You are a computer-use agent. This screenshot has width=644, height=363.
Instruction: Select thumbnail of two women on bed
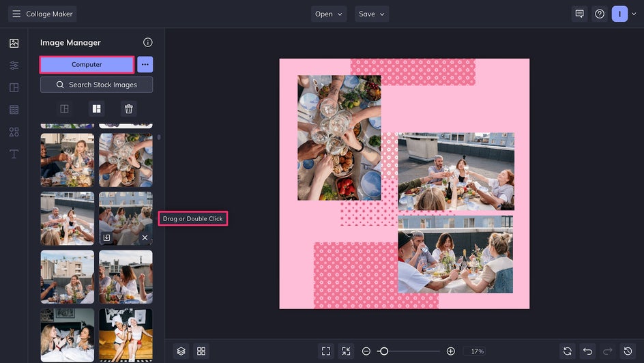point(68,335)
